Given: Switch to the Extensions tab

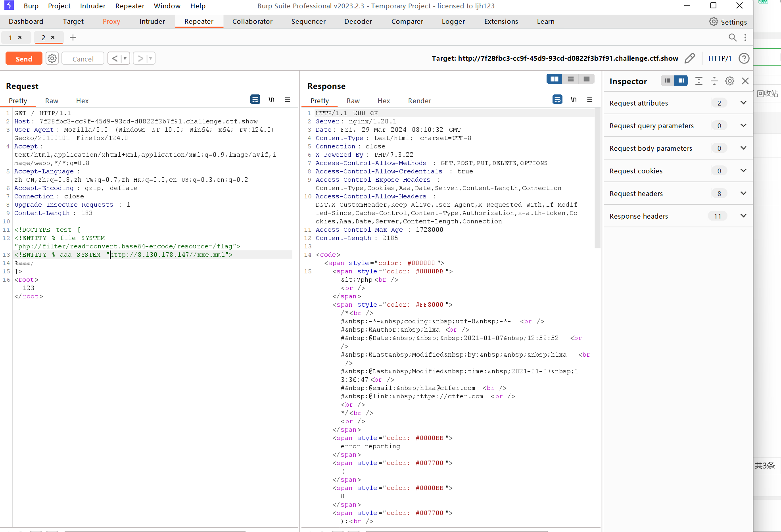Looking at the screenshot, I should click(x=501, y=21).
